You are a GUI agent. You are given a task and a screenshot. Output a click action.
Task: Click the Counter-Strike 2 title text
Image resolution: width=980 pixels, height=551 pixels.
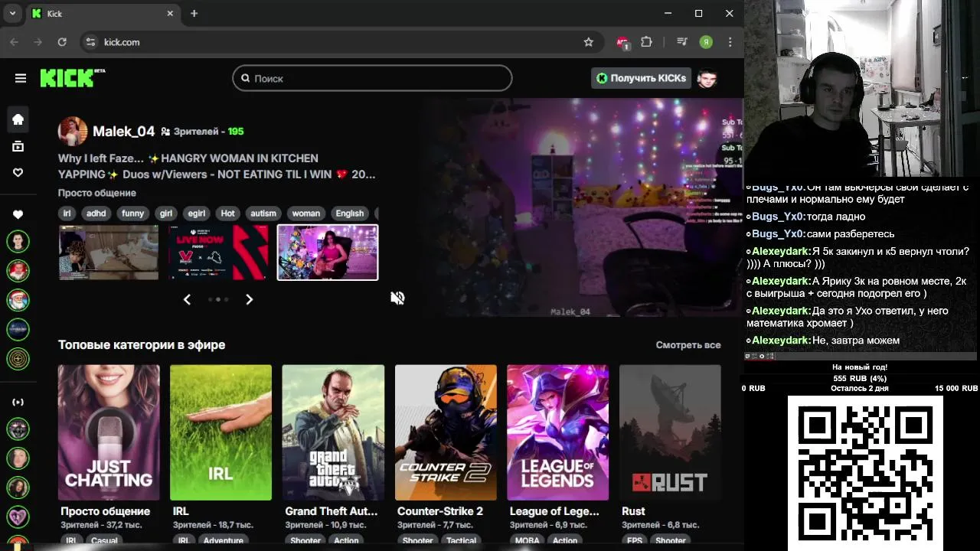[x=440, y=511]
